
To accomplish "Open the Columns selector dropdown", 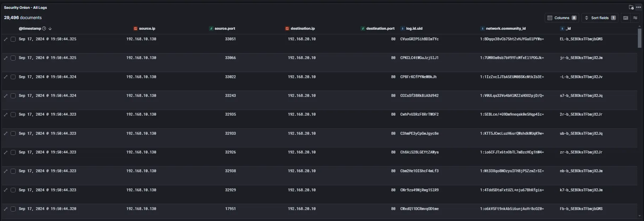I will tap(562, 18).
